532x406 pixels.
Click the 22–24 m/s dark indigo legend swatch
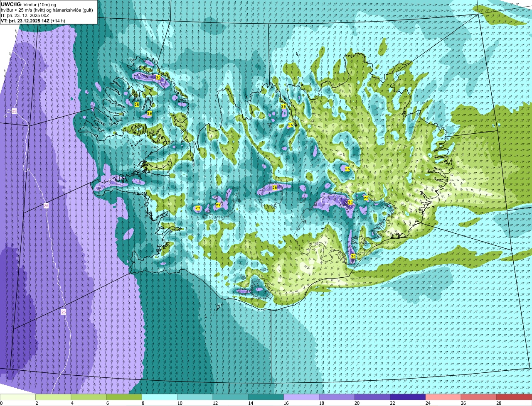pyautogui.click(x=408, y=397)
